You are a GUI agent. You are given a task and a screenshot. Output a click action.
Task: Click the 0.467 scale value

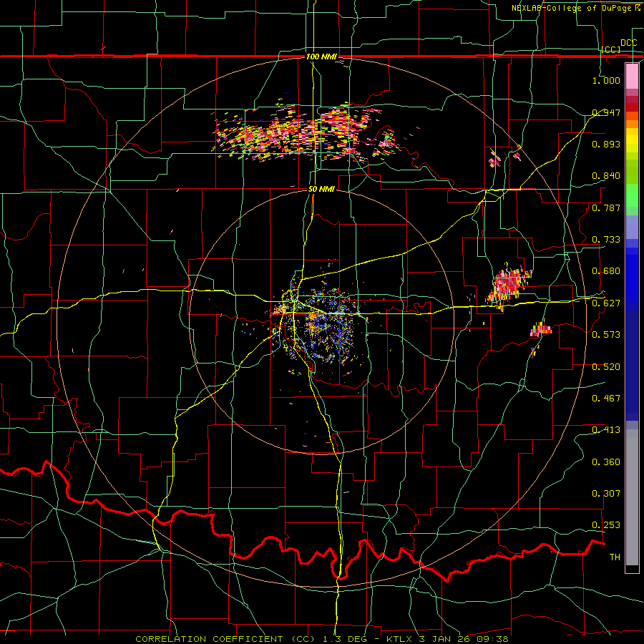(606, 399)
